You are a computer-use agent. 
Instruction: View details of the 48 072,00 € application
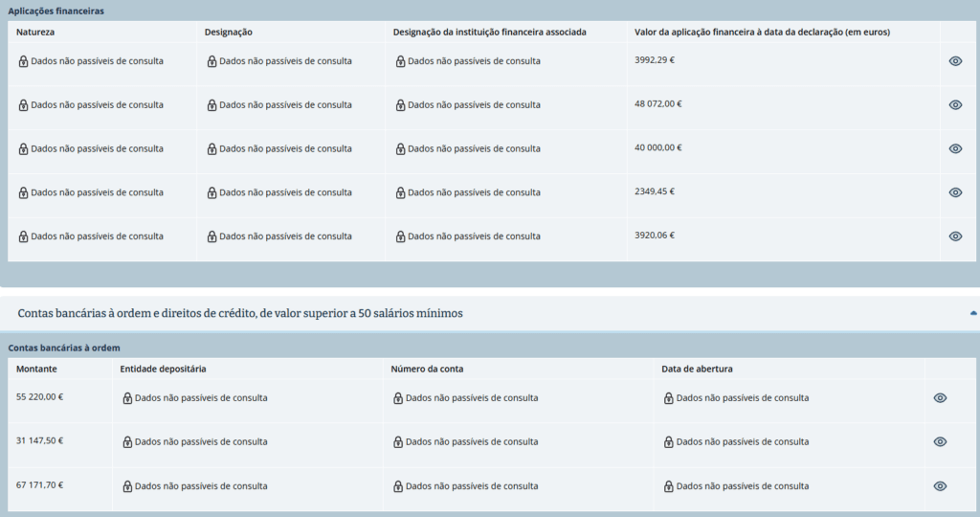click(x=954, y=105)
